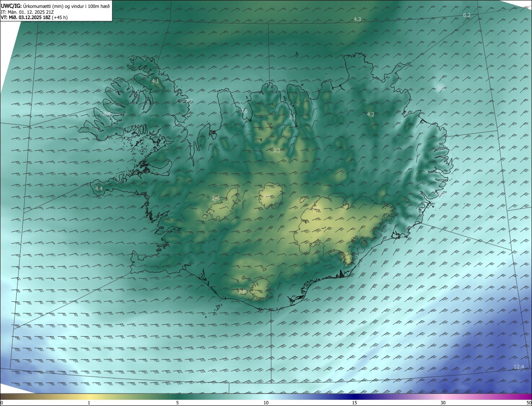Click the 4.4 value label on the west peninsula

(99, 188)
